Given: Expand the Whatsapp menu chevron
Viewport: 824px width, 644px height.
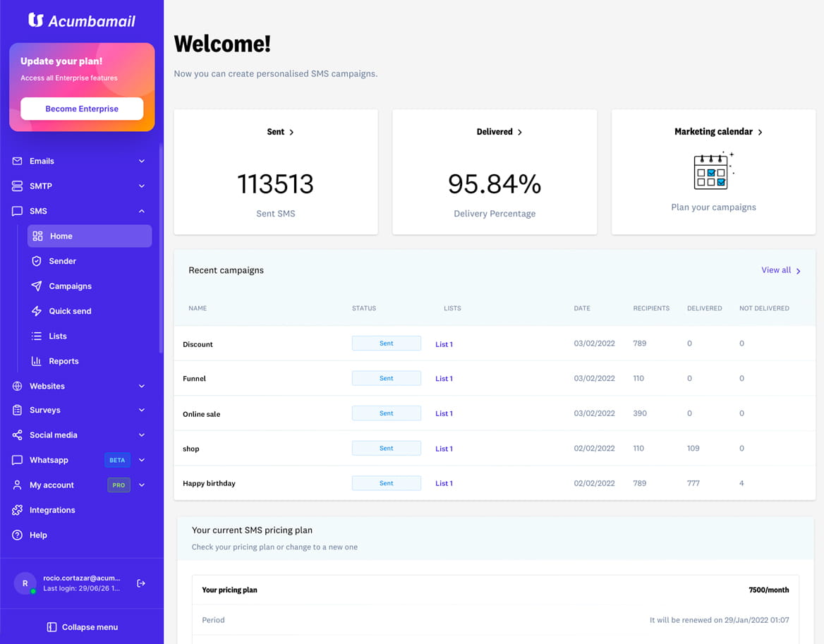Looking at the screenshot, I should (141, 460).
